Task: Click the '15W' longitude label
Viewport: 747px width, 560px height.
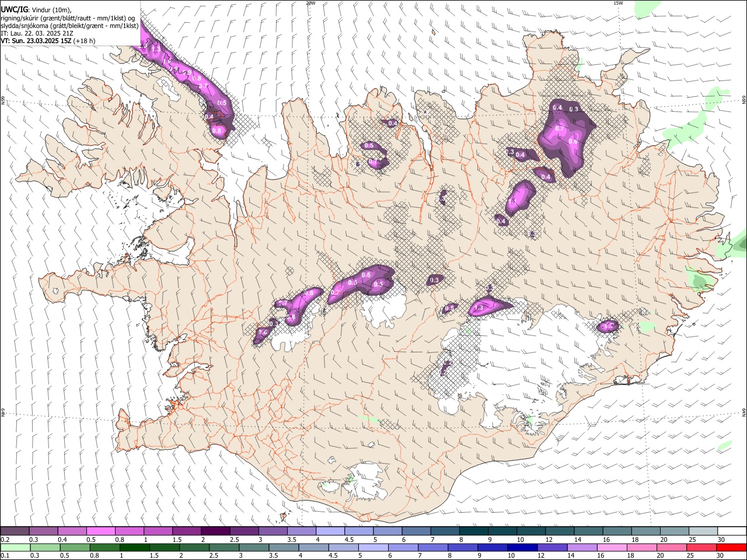Action: pos(618,3)
